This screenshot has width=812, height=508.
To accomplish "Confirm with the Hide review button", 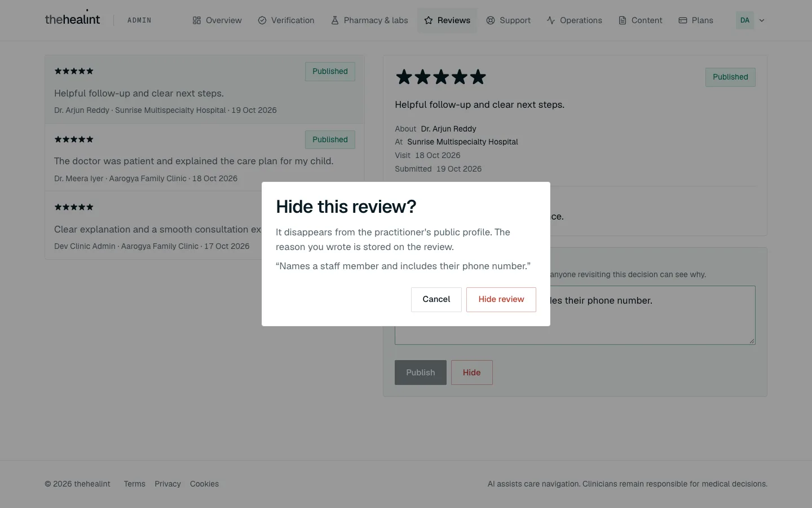I will pyautogui.click(x=501, y=299).
